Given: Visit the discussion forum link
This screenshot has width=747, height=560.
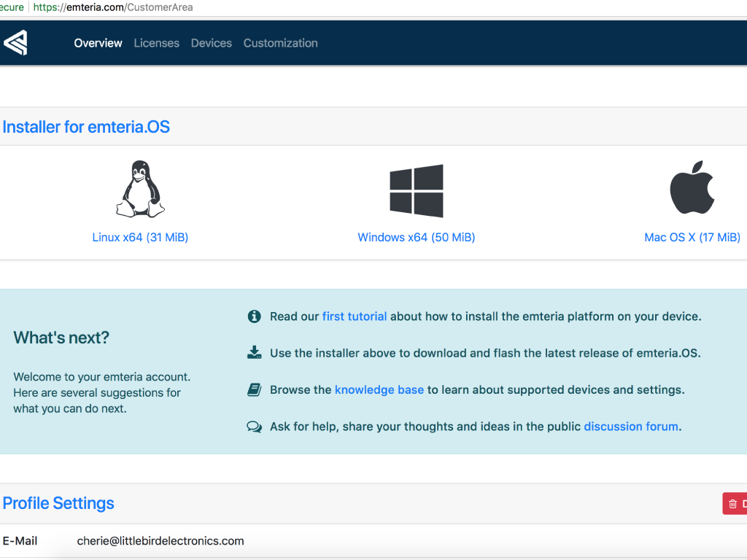Looking at the screenshot, I should coord(631,426).
